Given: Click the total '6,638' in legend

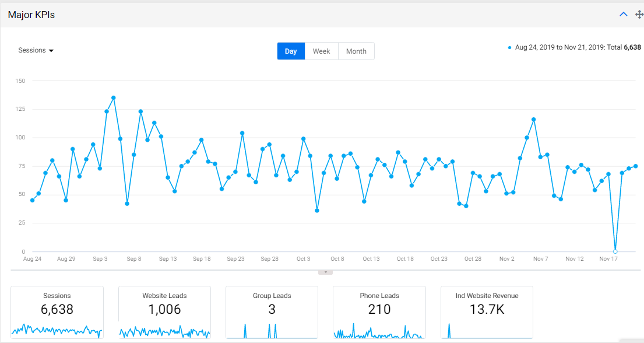Looking at the screenshot, I should (x=632, y=47).
